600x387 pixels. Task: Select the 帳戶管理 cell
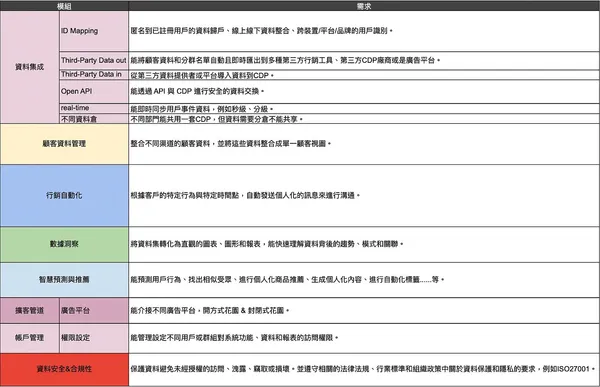pyautogui.click(x=29, y=338)
